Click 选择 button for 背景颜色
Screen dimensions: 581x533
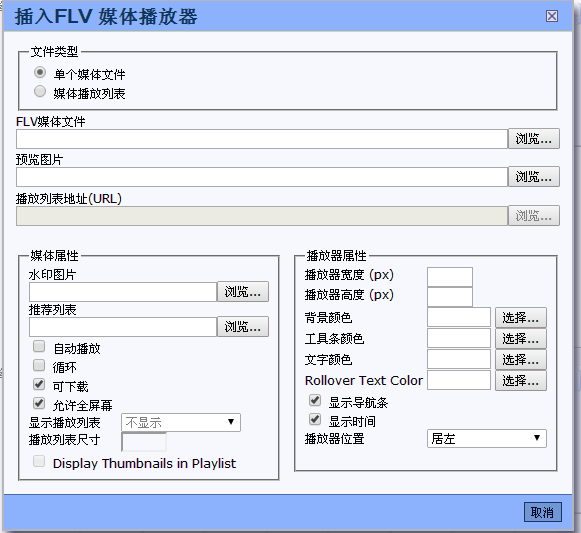pos(521,318)
